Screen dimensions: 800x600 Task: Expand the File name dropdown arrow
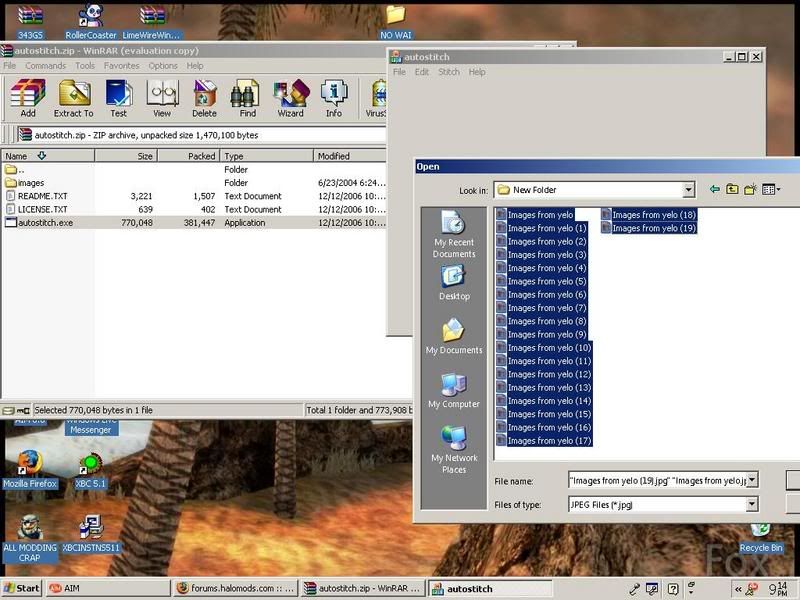click(752, 480)
